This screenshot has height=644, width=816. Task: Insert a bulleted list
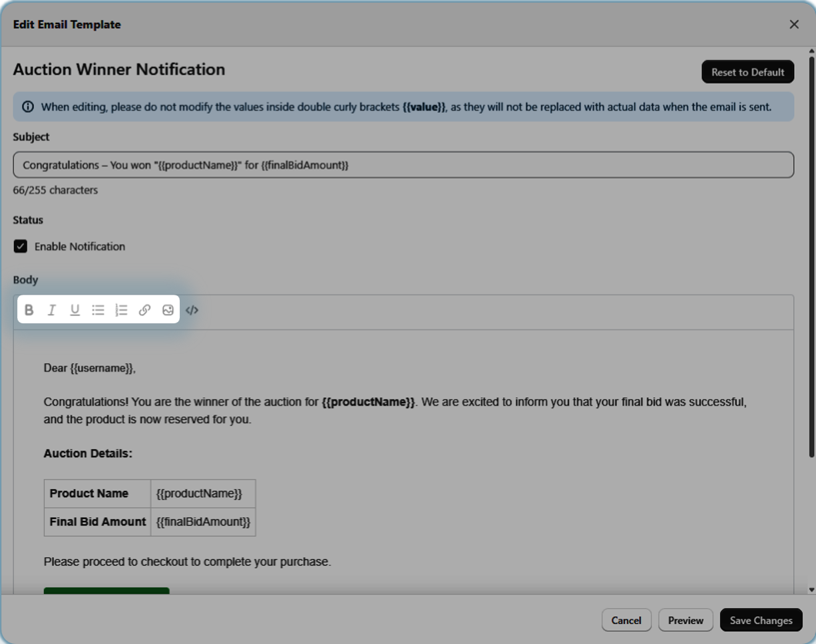pos(98,310)
